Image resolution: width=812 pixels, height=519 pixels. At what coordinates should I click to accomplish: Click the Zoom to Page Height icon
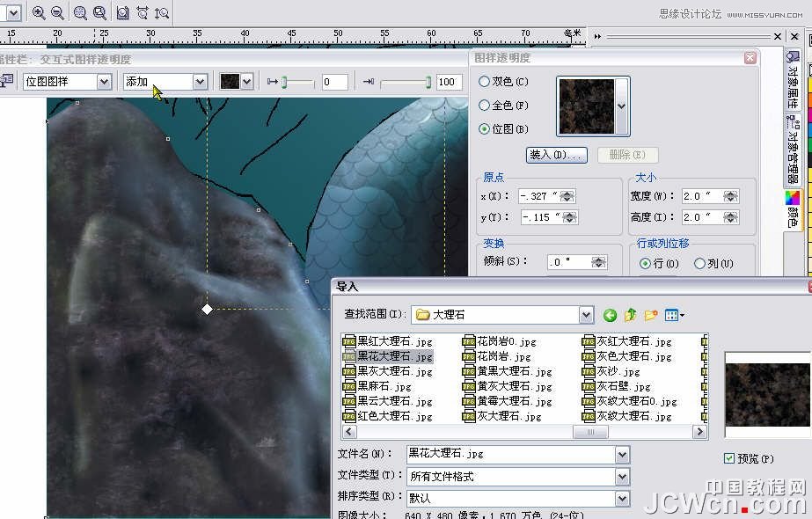(x=162, y=12)
